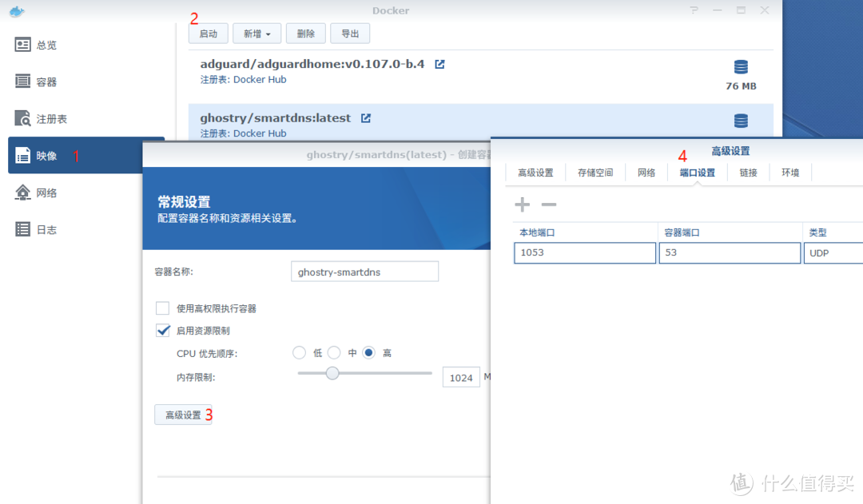The height and width of the screenshot is (504, 863).
Task: Click the 删除 delete button
Action: [305, 34]
